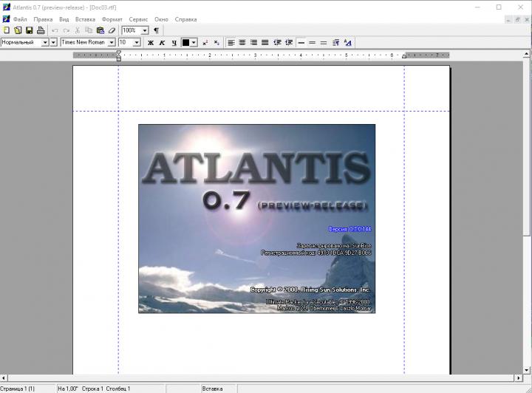
Task: Click the eraser clear icon
Action: (112, 30)
